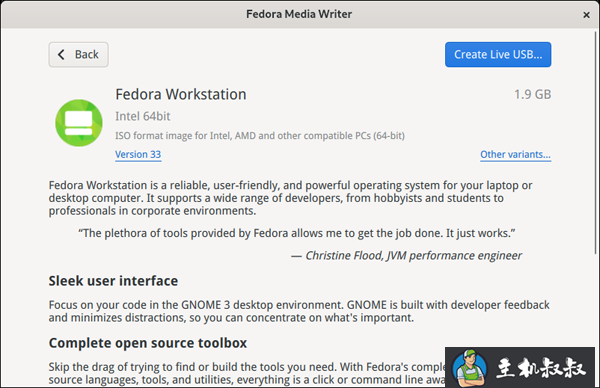Click the Intel 64bit architecture label
The width and height of the screenshot is (600, 388).
pos(143,116)
